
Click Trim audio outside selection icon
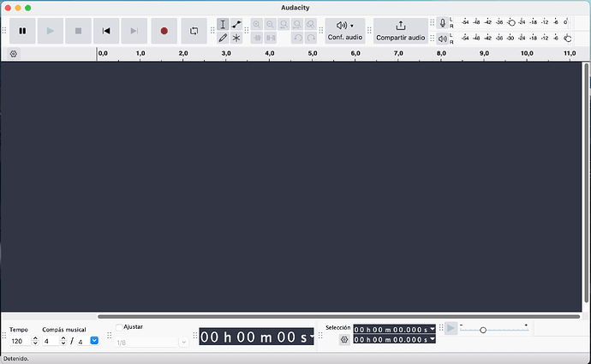point(257,38)
